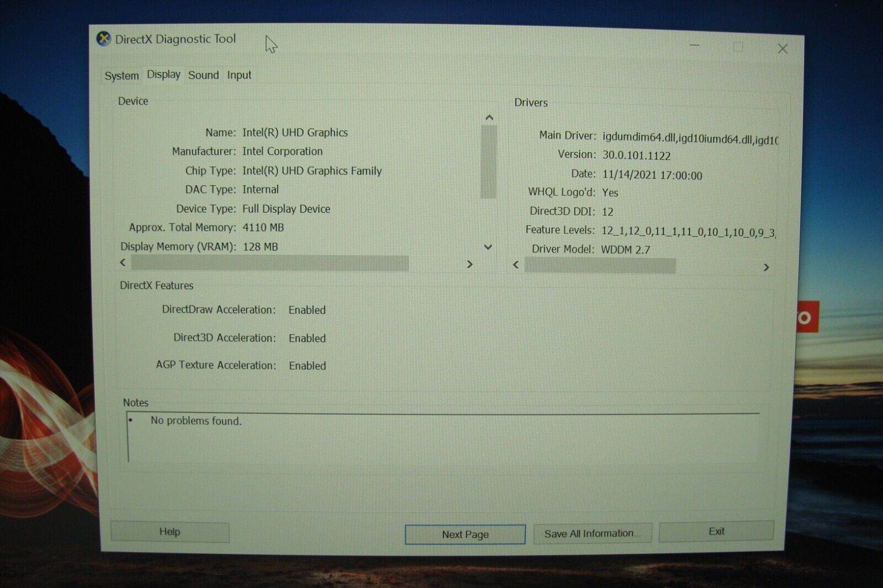
Task: Click the DirectX icon in the title bar
Action: (103, 39)
